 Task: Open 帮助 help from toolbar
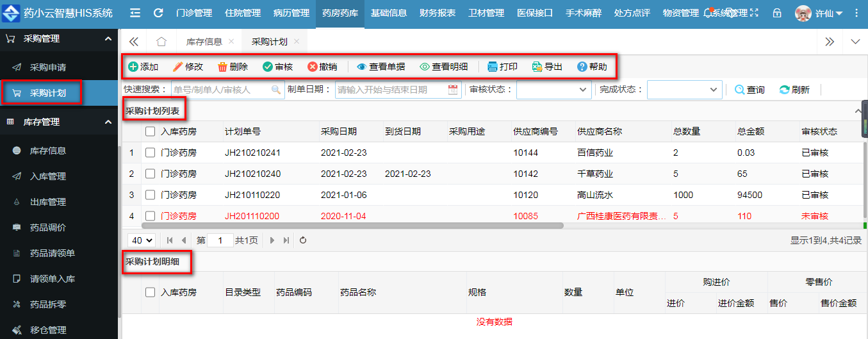point(593,67)
